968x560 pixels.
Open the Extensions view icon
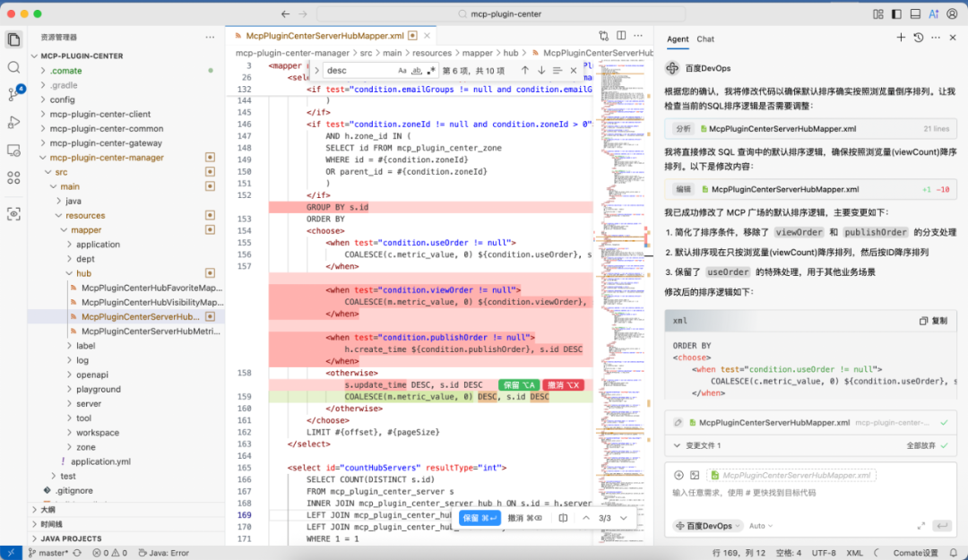pos(13,178)
